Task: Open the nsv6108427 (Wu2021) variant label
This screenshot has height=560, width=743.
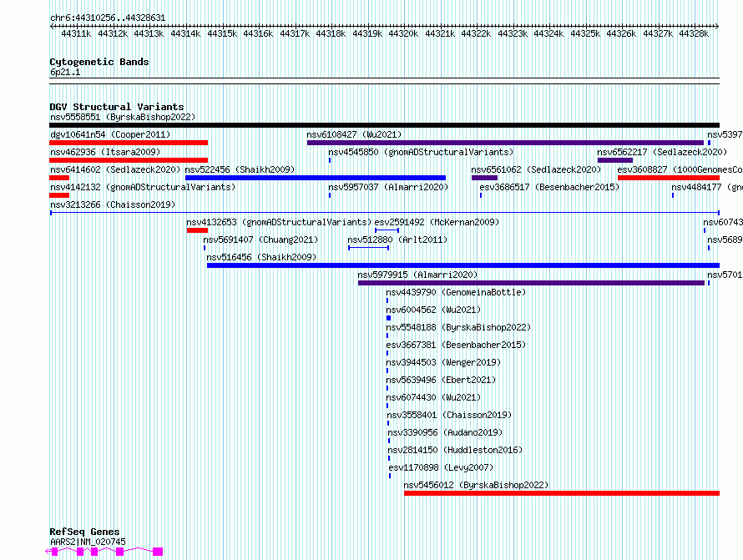Action: pos(354,134)
